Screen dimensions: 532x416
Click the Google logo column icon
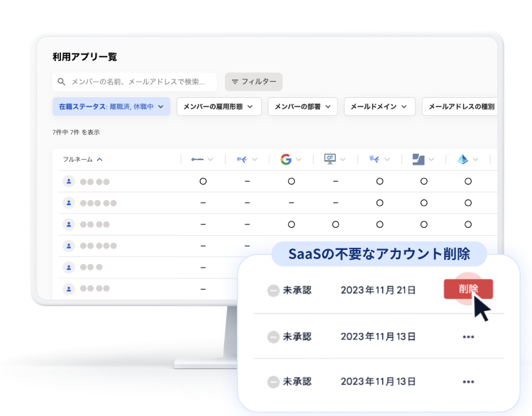pyautogui.click(x=286, y=159)
